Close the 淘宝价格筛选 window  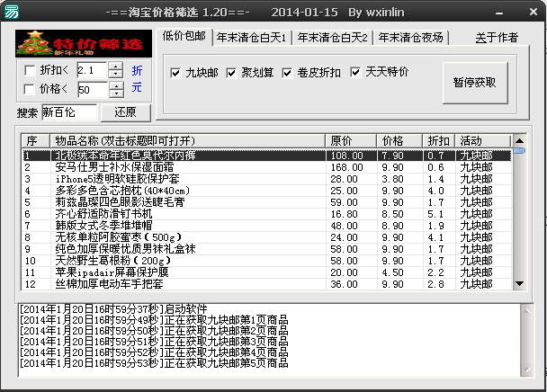534,13
